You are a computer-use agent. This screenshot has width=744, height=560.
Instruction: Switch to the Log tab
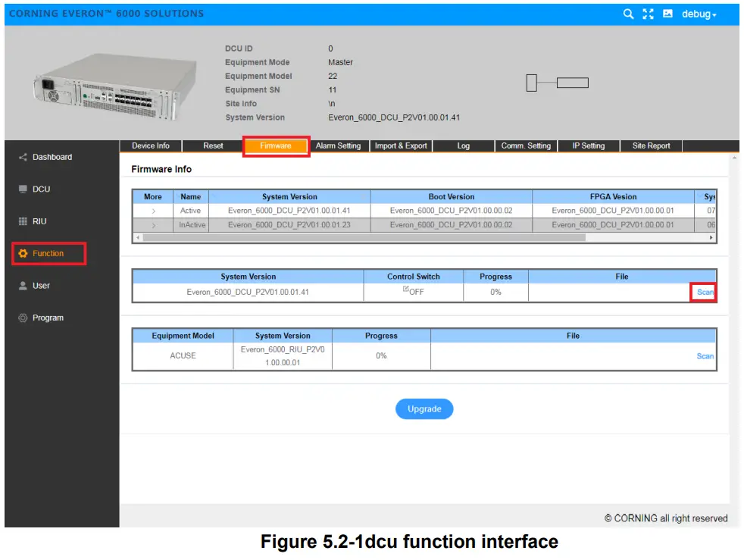click(x=464, y=145)
